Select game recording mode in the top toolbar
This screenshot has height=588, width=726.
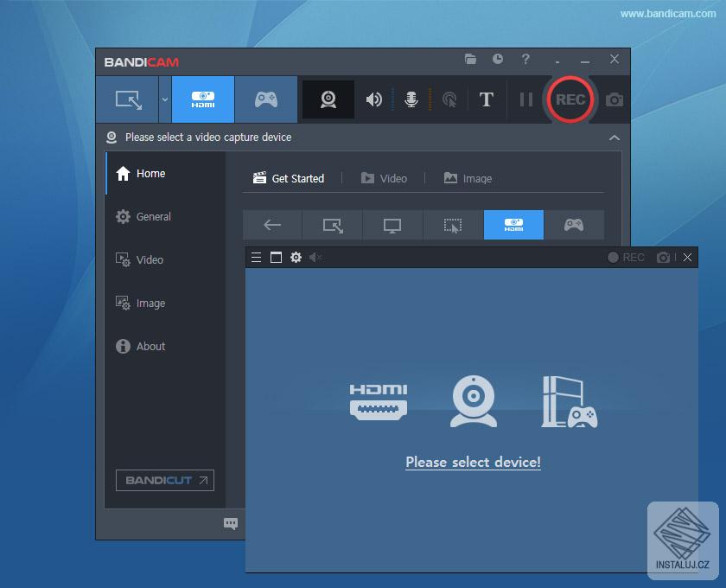tap(266, 99)
